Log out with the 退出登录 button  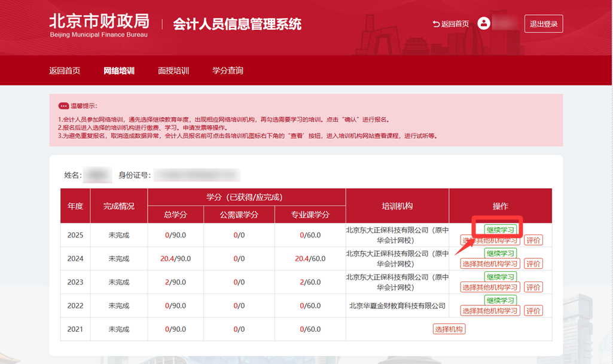(x=544, y=24)
